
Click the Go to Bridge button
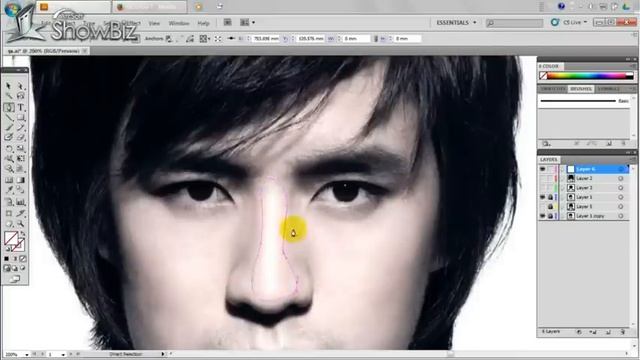228,22
